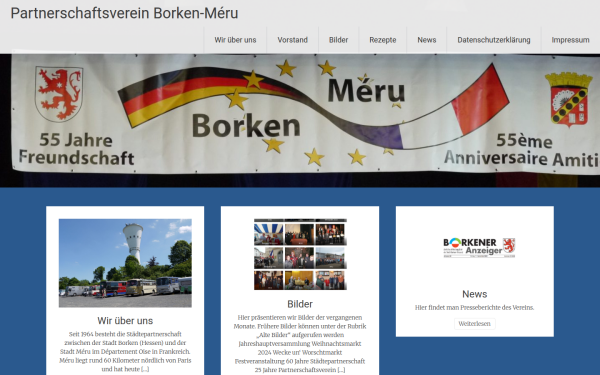Open the Vorstand menu item

(x=292, y=40)
